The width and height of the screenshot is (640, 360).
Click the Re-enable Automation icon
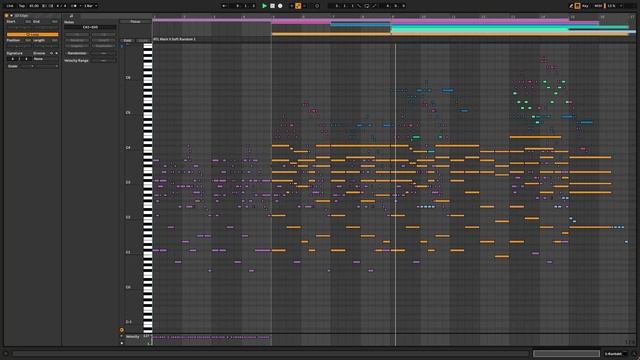[305, 6]
